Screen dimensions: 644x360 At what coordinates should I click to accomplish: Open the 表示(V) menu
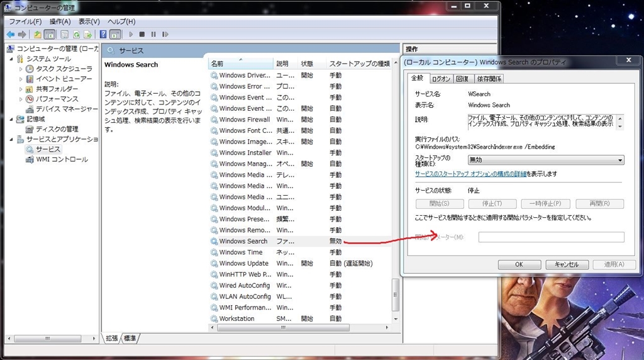pos(89,21)
